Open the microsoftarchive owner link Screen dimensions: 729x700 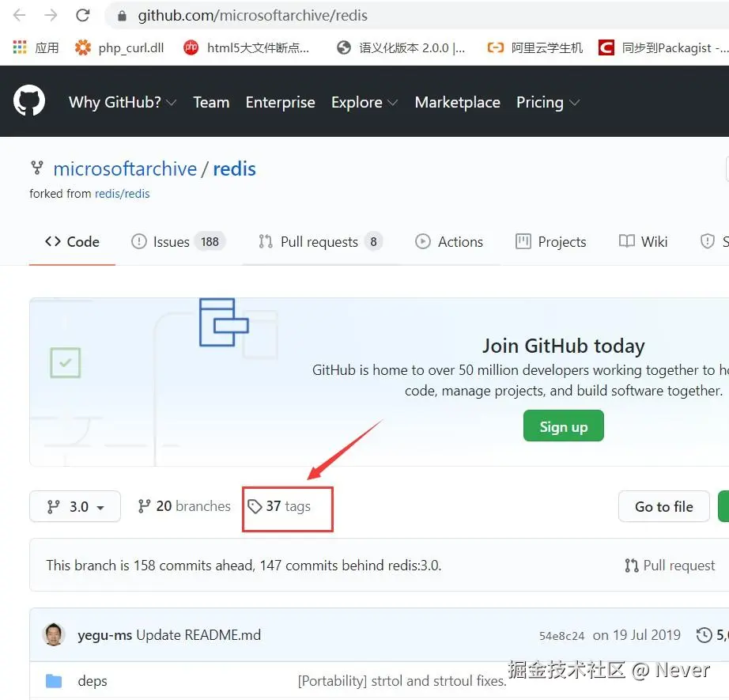coord(125,168)
